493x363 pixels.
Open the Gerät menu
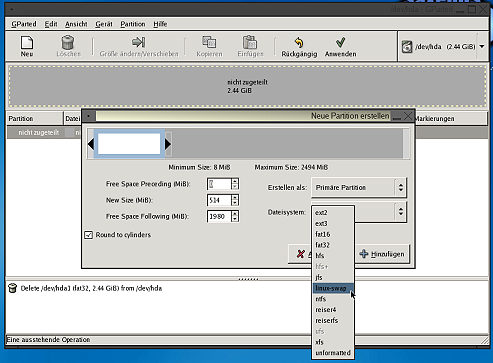[x=104, y=24]
